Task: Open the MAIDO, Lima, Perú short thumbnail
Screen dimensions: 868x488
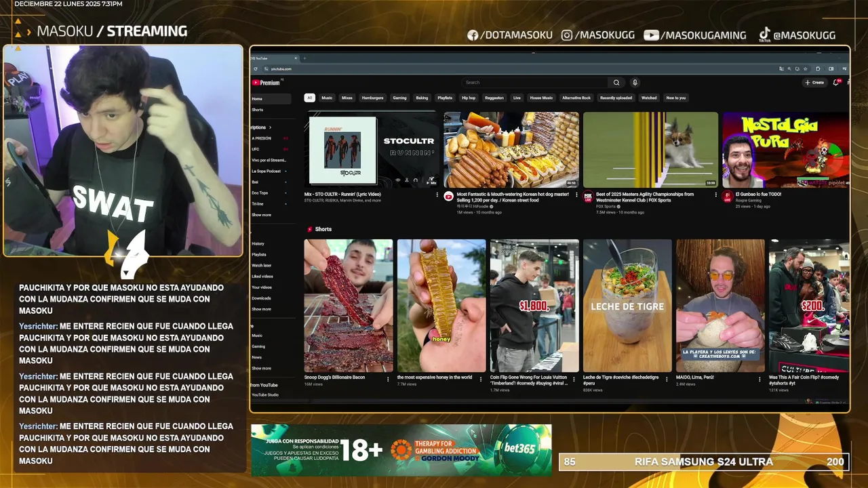Action: click(720, 306)
